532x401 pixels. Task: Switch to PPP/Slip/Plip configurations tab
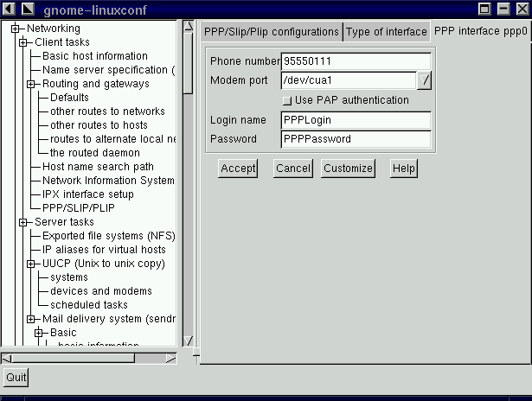pyautogui.click(x=271, y=32)
